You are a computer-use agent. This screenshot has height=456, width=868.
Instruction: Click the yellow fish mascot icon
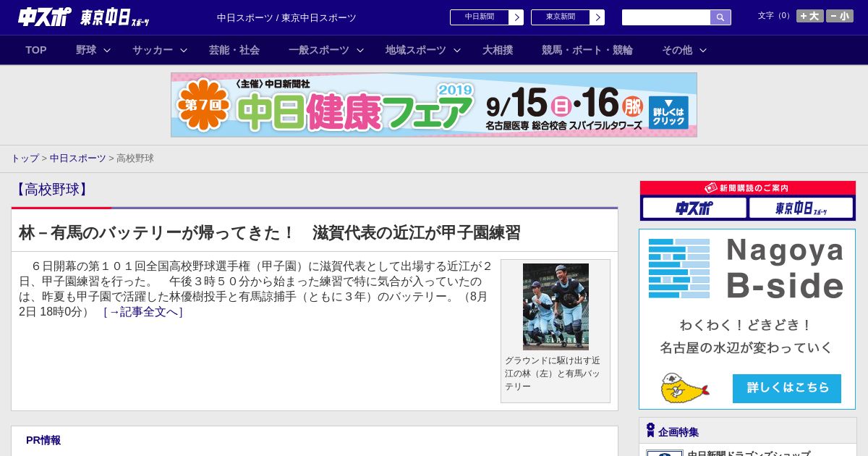684,388
